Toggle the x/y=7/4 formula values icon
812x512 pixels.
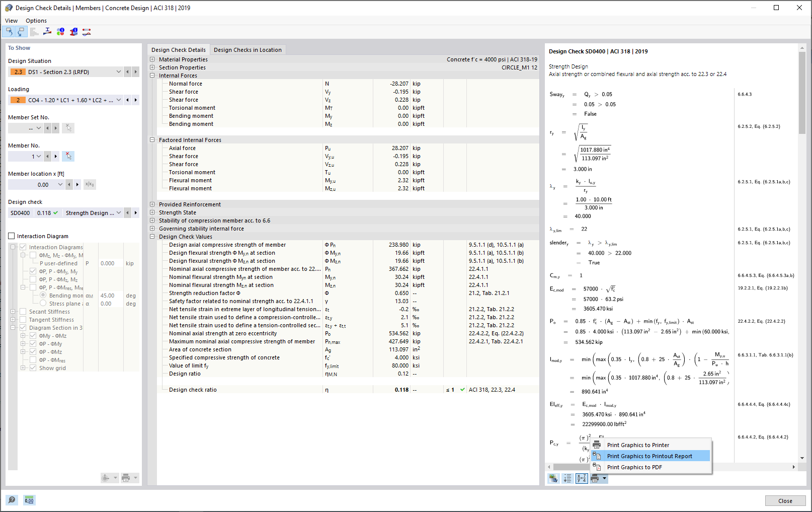(582, 479)
